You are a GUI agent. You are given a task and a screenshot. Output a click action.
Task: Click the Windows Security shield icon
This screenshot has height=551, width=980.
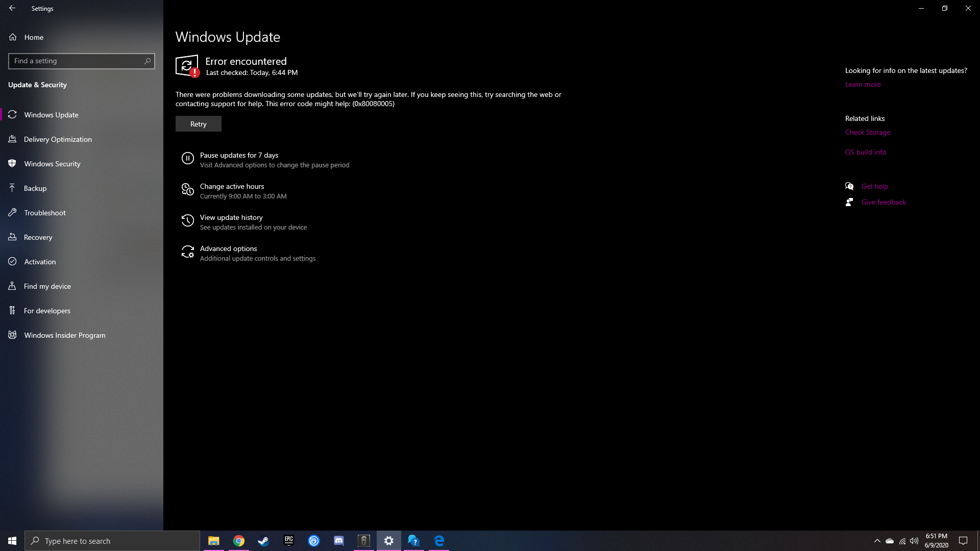pos(12,164)
